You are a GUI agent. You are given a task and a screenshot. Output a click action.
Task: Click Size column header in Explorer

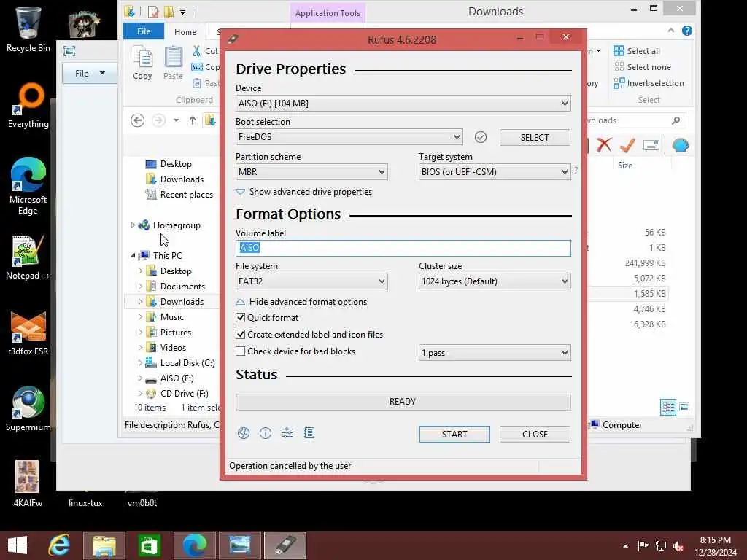625,166
